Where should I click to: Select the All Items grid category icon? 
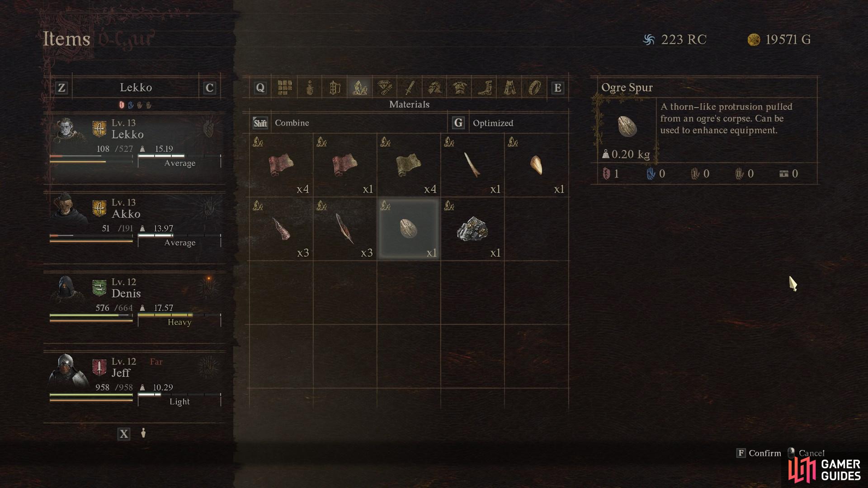[284, 88]
